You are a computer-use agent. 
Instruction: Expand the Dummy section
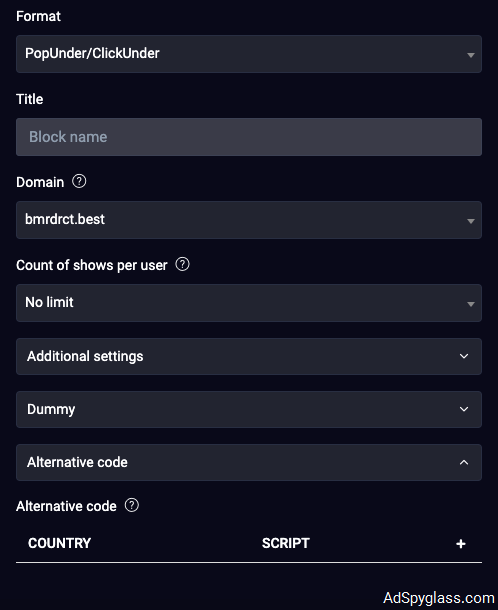tap(249, 409)
